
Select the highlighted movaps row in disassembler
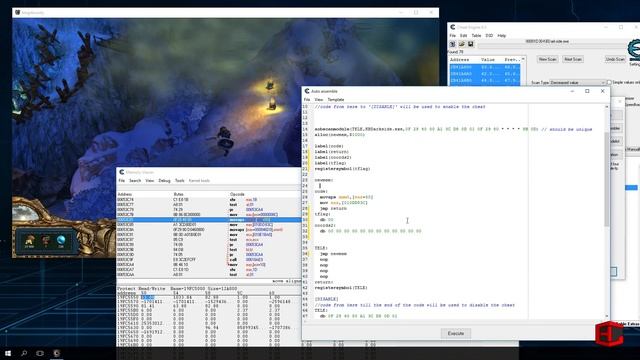[209, 220]
